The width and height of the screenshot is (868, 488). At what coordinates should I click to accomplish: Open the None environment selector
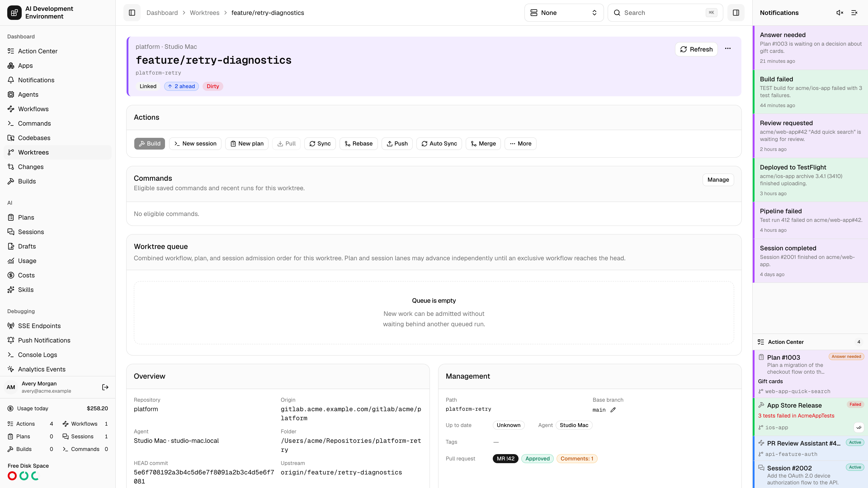click(x=564, y=13)
